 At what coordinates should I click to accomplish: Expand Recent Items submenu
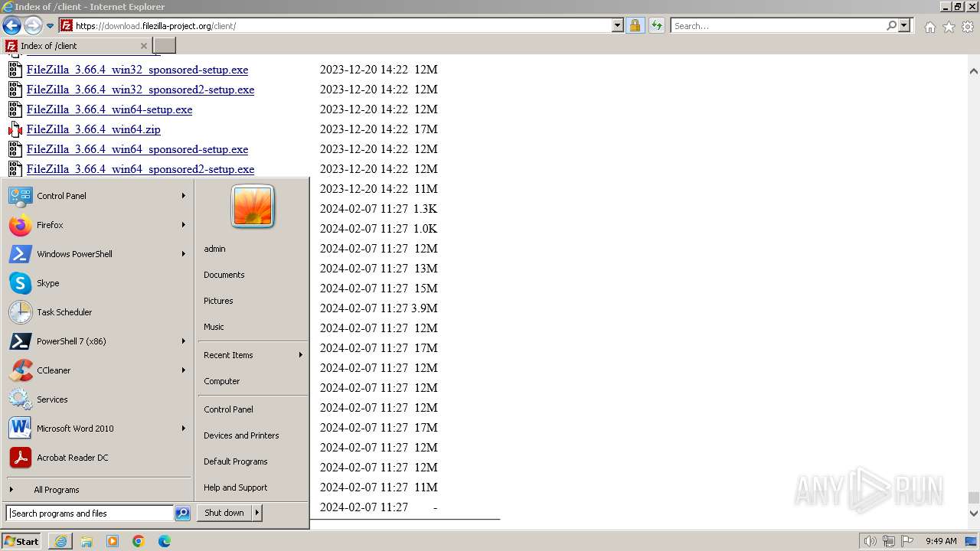click(253, 355)
